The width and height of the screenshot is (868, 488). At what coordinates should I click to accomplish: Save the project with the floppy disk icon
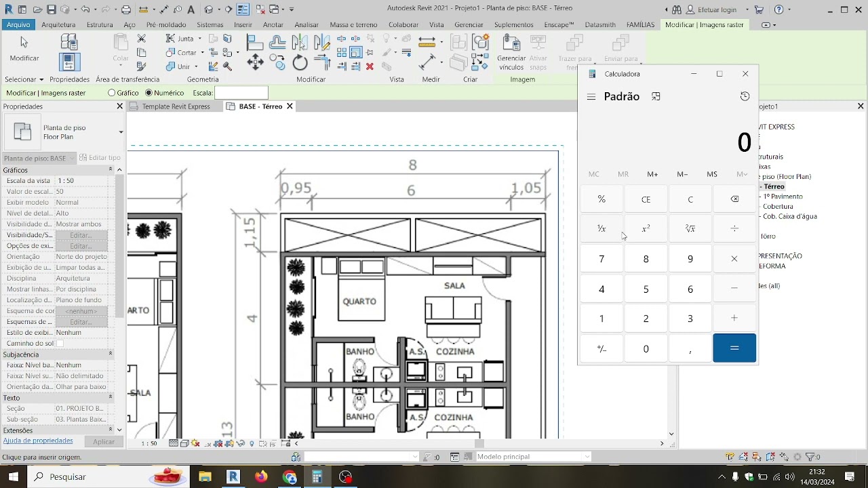(x=52, y=9)
